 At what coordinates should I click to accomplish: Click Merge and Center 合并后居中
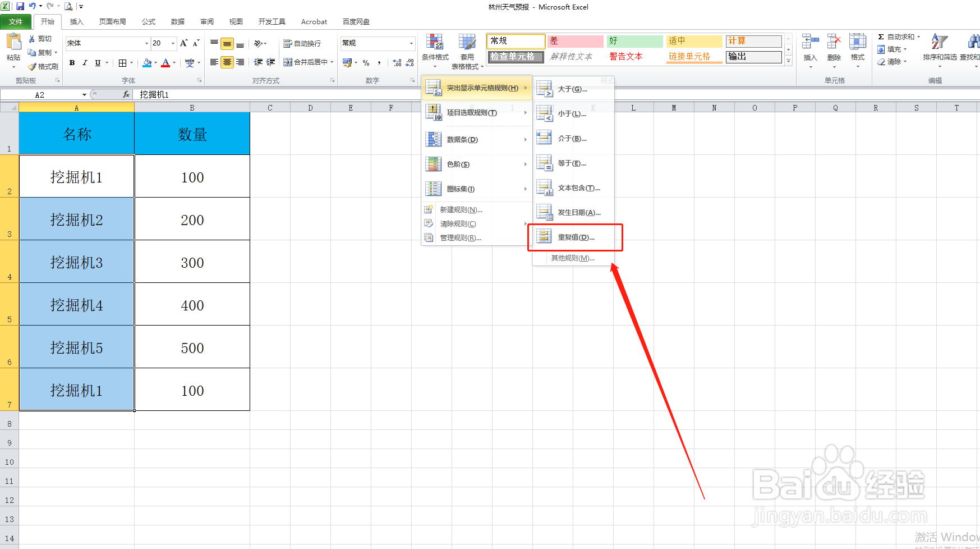tap(306, 62)
